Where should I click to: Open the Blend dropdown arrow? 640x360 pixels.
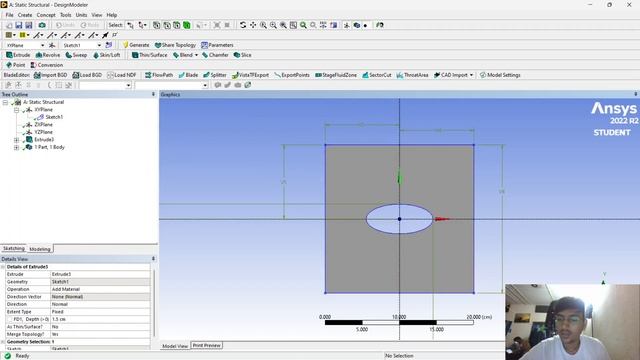(196, 55)
